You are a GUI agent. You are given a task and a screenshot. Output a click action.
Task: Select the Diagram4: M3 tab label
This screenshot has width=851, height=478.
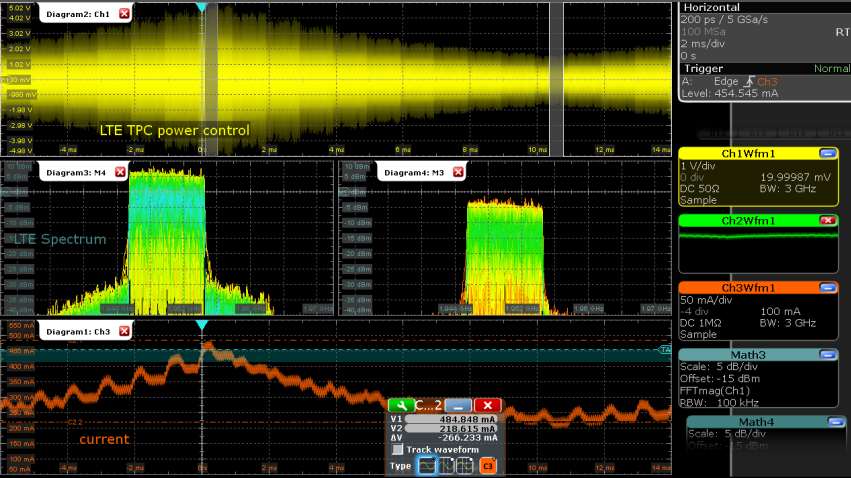(415, 172)
